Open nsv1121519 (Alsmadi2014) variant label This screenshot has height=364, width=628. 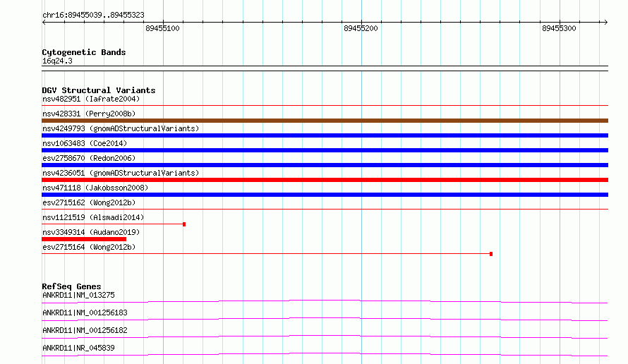(x=93, y=217)
